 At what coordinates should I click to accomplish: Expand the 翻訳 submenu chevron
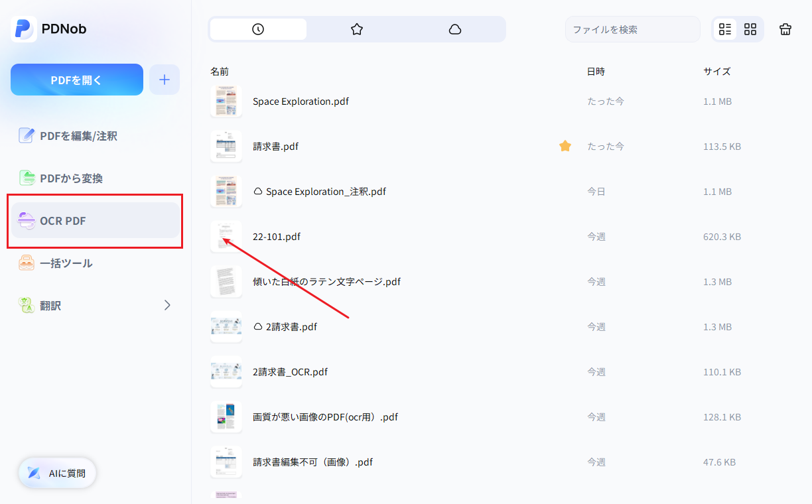pos(167,306)
